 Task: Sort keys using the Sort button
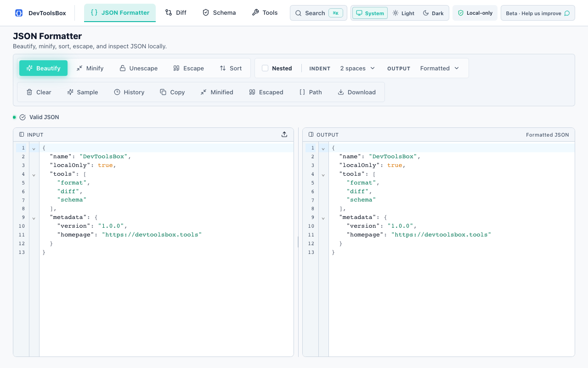pyautogui.click(x=231, y=68)
